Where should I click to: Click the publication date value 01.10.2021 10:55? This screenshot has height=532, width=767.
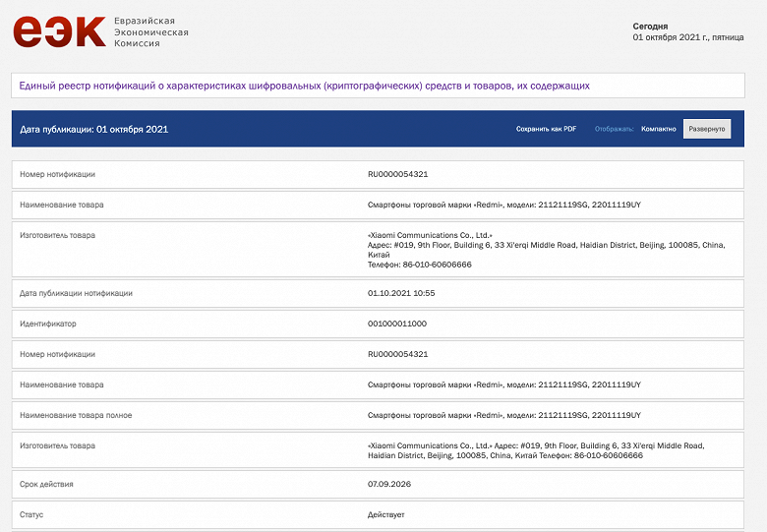[x=400, y=293]
